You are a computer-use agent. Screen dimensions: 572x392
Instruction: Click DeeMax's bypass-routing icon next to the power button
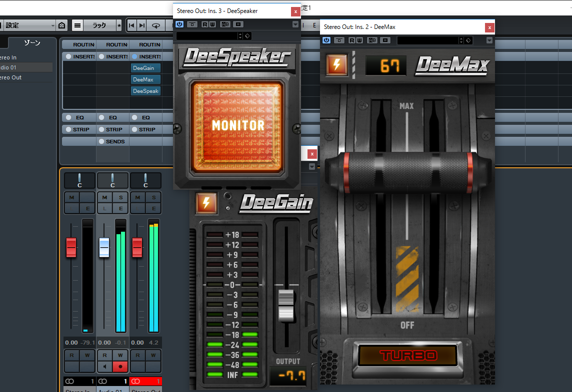click(x=339, y=40)
